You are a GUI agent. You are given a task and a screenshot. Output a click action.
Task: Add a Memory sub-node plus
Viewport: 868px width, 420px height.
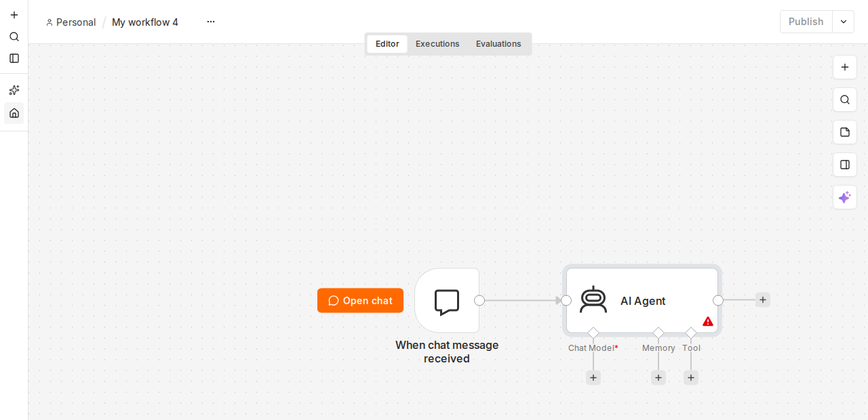(658, 378)
